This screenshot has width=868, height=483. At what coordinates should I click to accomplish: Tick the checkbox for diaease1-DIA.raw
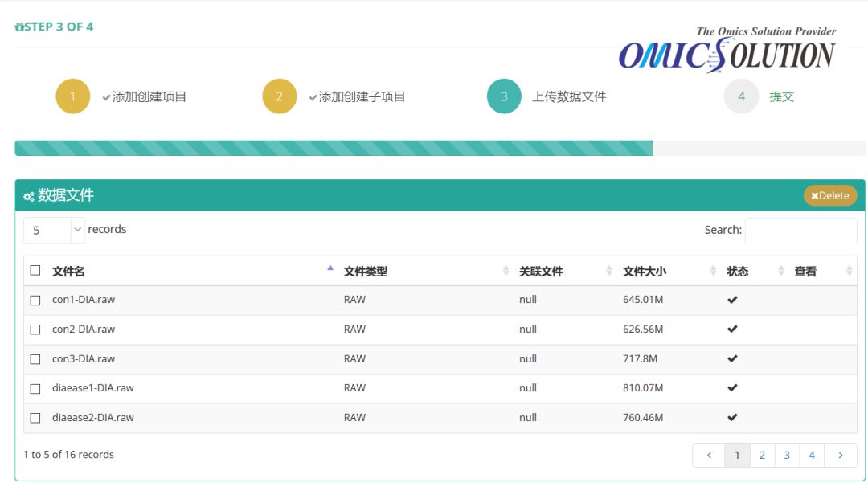35,389
